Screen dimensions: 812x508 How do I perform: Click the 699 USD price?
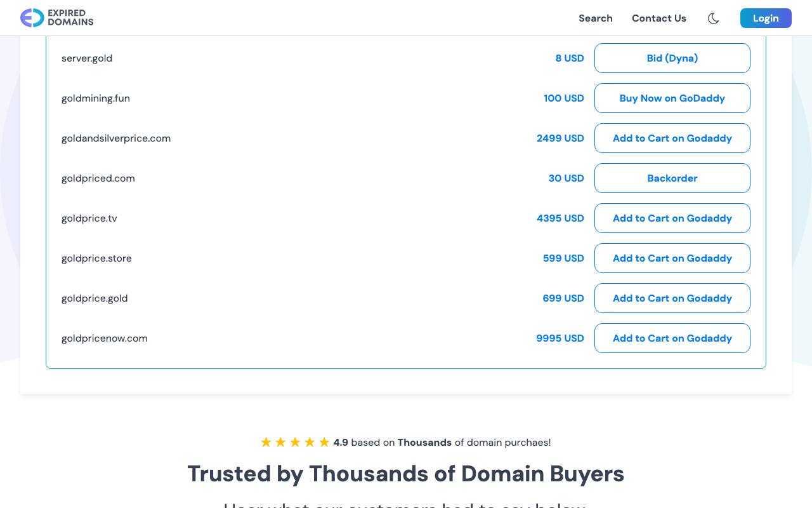tap(563, 298)
